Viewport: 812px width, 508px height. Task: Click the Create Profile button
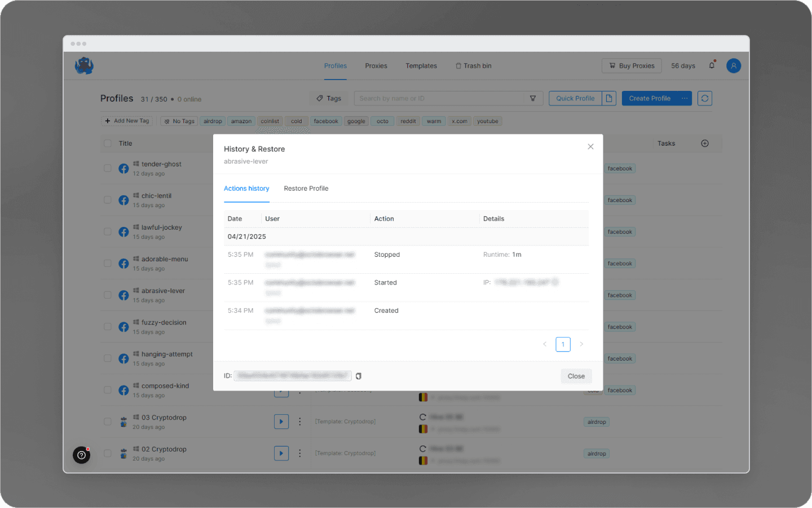pos(650,98)
